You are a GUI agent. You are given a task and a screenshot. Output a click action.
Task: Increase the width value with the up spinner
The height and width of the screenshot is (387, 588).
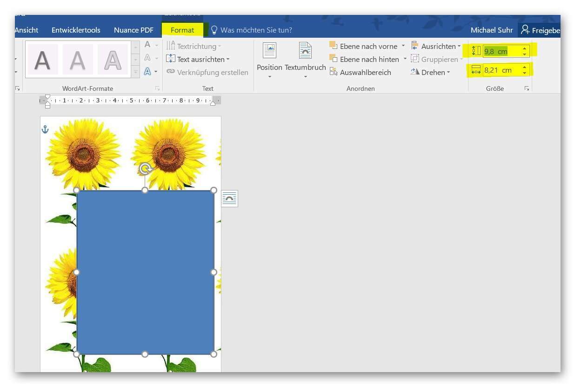pyautogui.click(x=525, y=68)
